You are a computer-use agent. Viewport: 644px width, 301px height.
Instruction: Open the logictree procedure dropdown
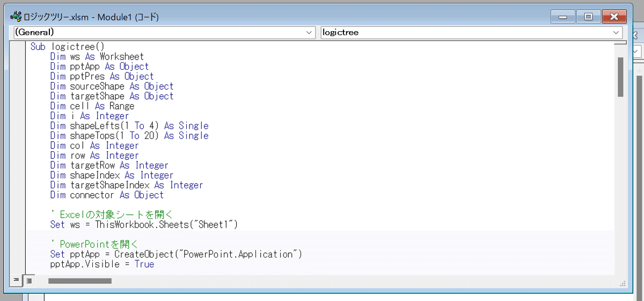[471, 32]
